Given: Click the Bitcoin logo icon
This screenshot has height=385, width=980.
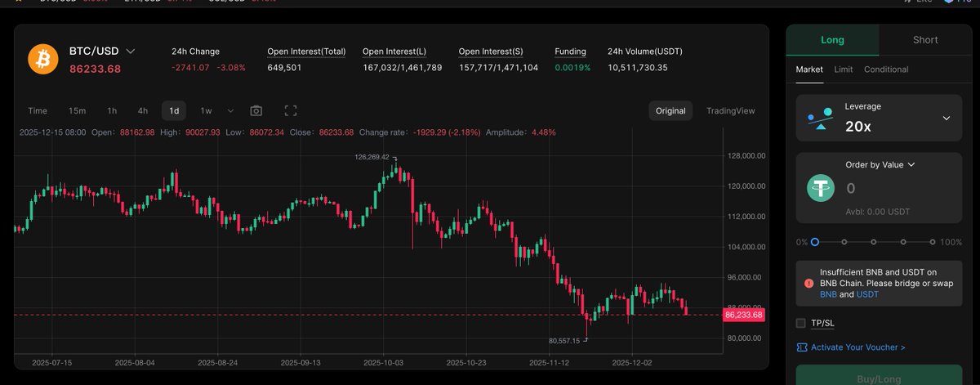Looking at the screenshot, I should tap(42, 59).
